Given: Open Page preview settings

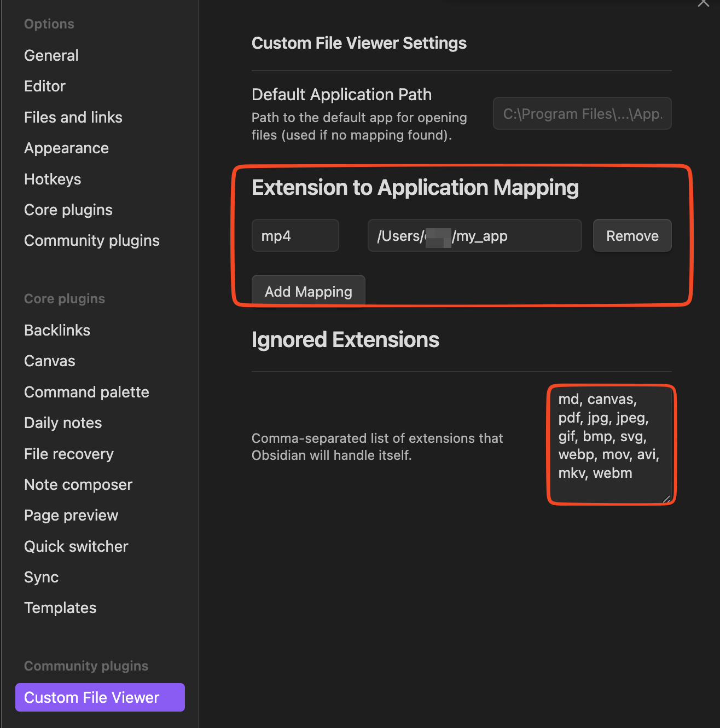Looking at the screenshot, I should point(71,515).
